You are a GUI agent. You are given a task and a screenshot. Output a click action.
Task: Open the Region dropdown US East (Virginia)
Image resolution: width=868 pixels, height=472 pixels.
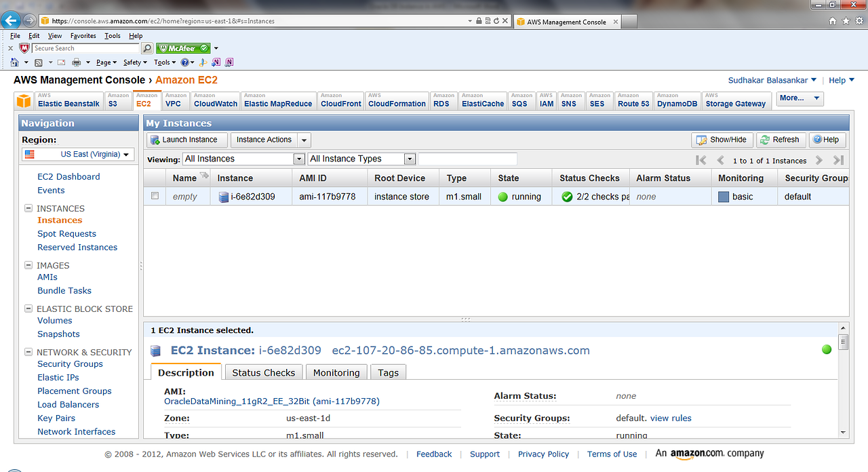77,155
